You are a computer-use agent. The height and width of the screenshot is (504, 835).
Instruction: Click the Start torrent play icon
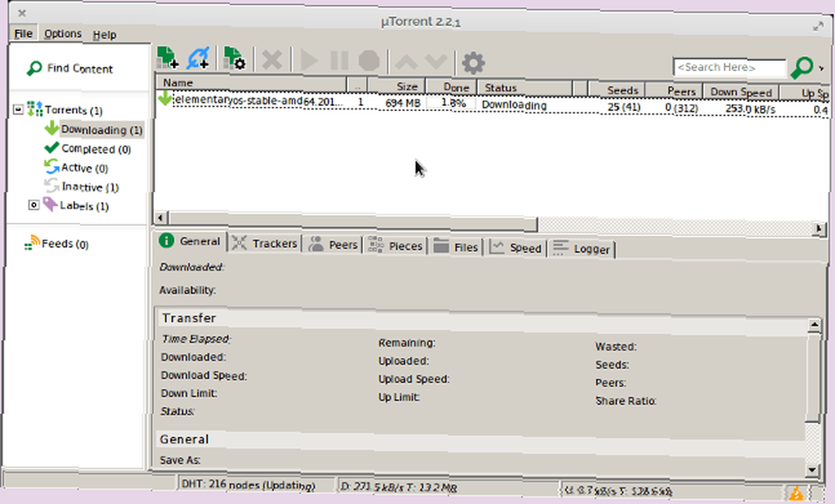pyautogui.click(x=309, y=60)
